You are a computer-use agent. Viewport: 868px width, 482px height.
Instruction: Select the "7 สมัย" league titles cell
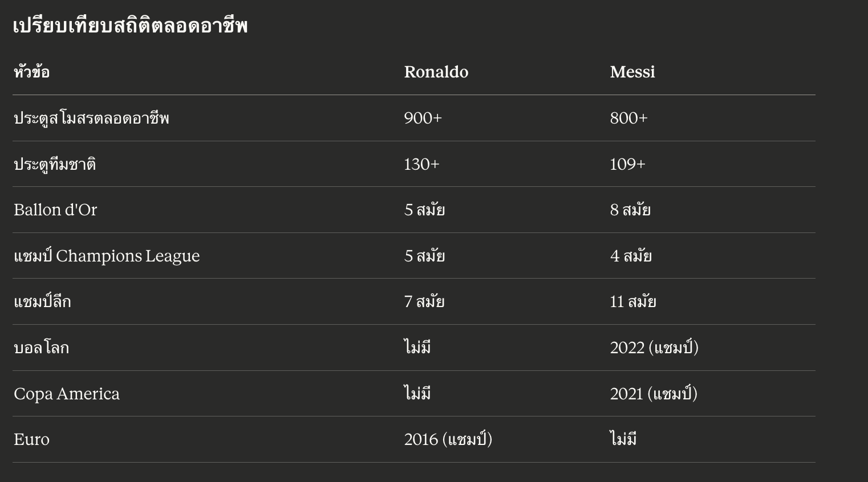click(x=424, y=302)
